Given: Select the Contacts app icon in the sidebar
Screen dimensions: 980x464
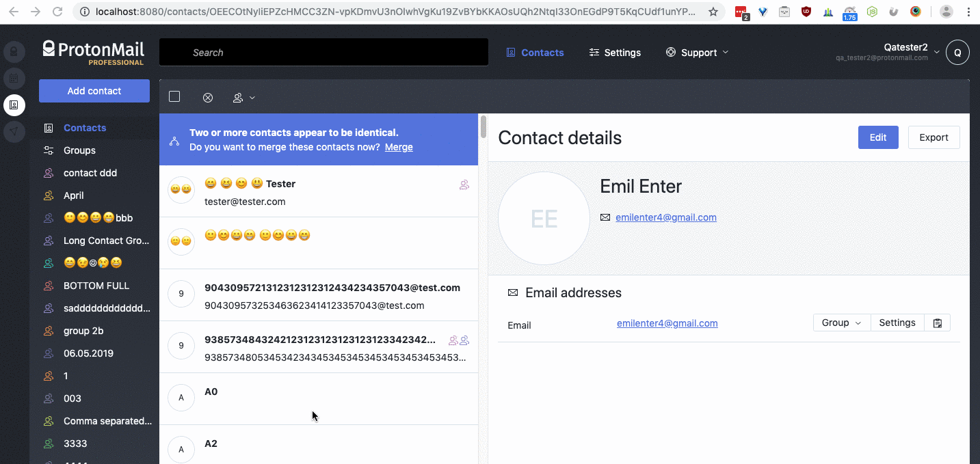Looking at the screenshot, I should [14, 105].
